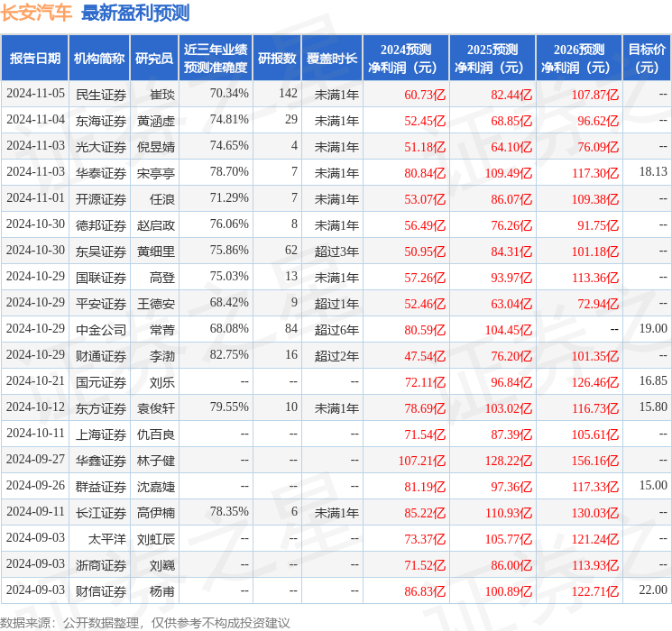Select the 华鑫证券 institution cell

pos(101,461)
